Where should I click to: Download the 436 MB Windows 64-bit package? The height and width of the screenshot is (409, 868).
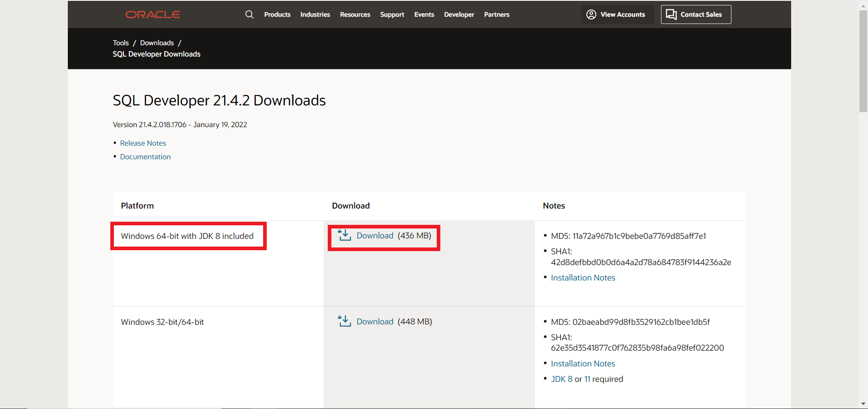[x=375, y=236]
